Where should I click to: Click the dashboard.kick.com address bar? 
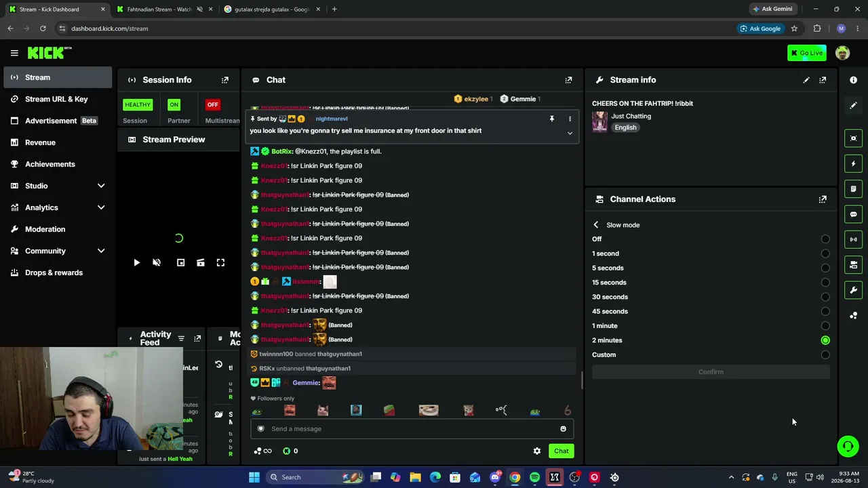[393, 28]
